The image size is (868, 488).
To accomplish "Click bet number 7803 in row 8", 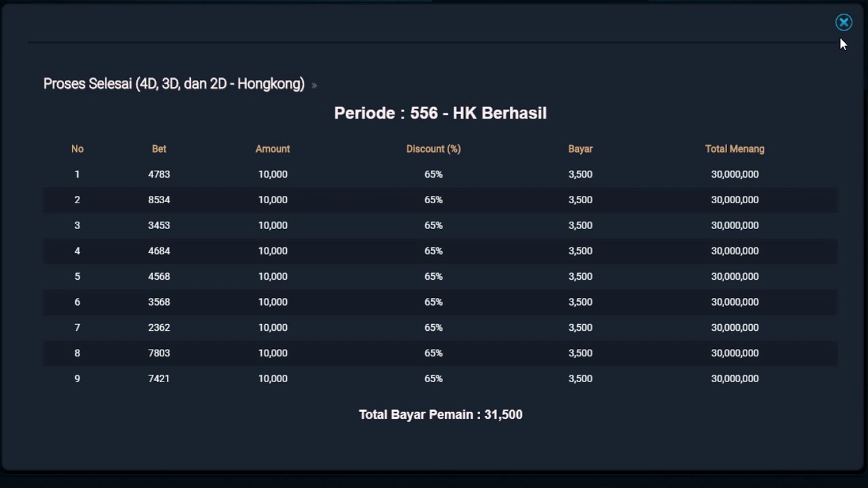I will pyautogui.click(x=159, y=353).
